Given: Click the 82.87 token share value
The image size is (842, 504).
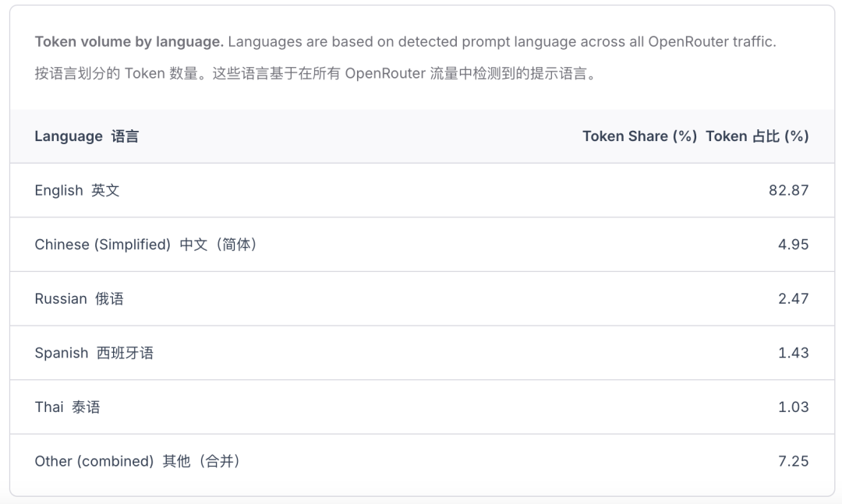Looking at the screenshot, I should pos(788,191).
